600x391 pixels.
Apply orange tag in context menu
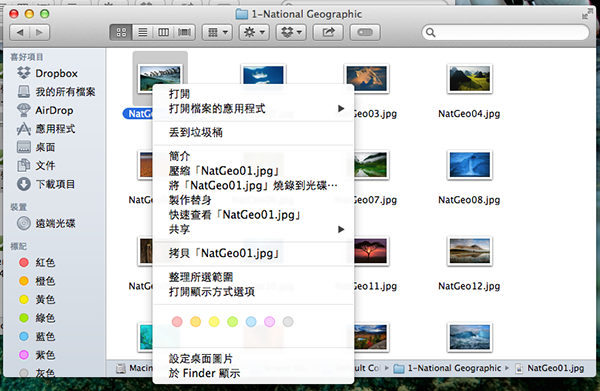(196, 322)
